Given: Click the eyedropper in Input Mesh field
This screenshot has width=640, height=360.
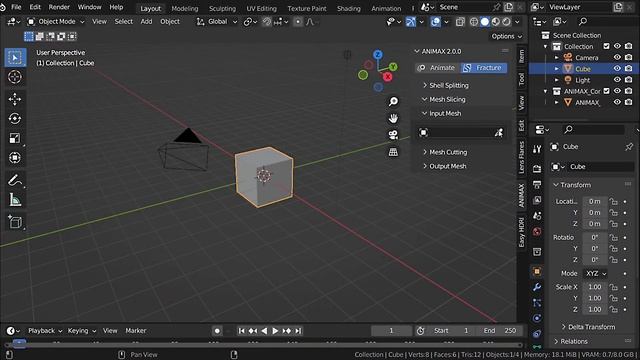Looking at the screenshot, I should point(499,133).
